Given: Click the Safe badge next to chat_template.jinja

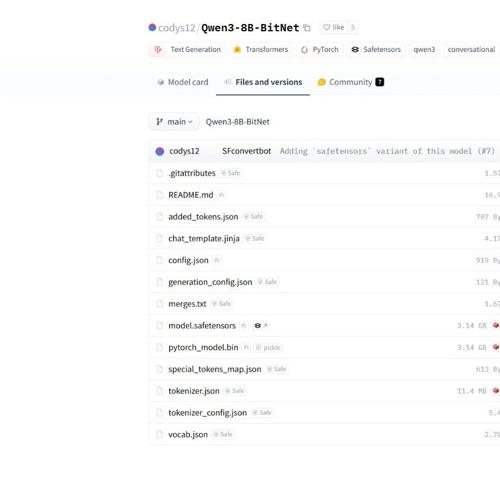Looking at the screenshot, I should tap(254, 239).
